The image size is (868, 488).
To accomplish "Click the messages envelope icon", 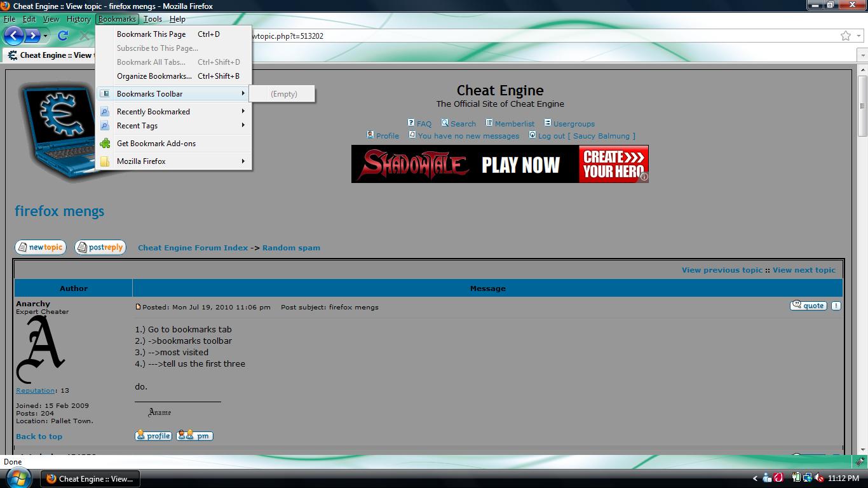I will point(412,135).
